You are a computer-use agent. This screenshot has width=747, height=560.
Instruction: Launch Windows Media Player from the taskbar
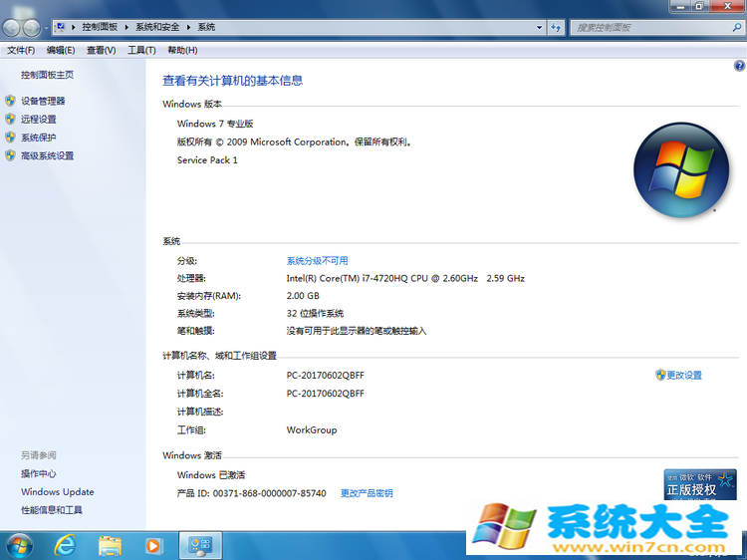pyautogui.click(x=153, y=545)
